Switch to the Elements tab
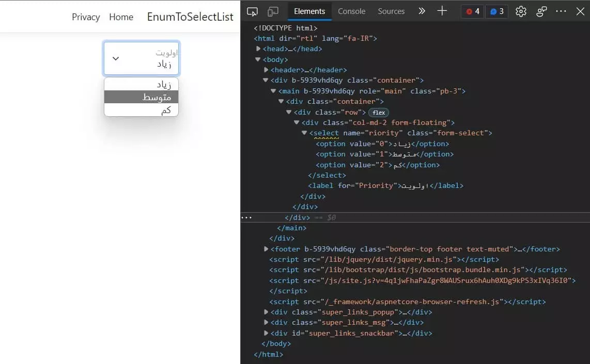Screen dimensions: 590x364 (x=309, y=11)
